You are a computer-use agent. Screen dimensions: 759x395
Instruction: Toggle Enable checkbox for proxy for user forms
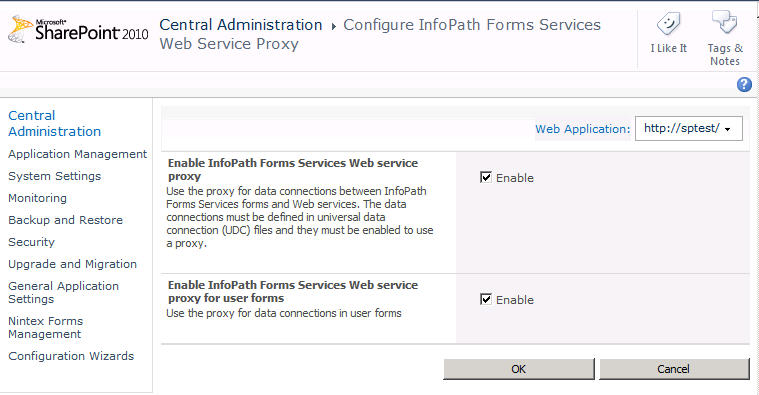pyautogui.click(x=486, y=299)
